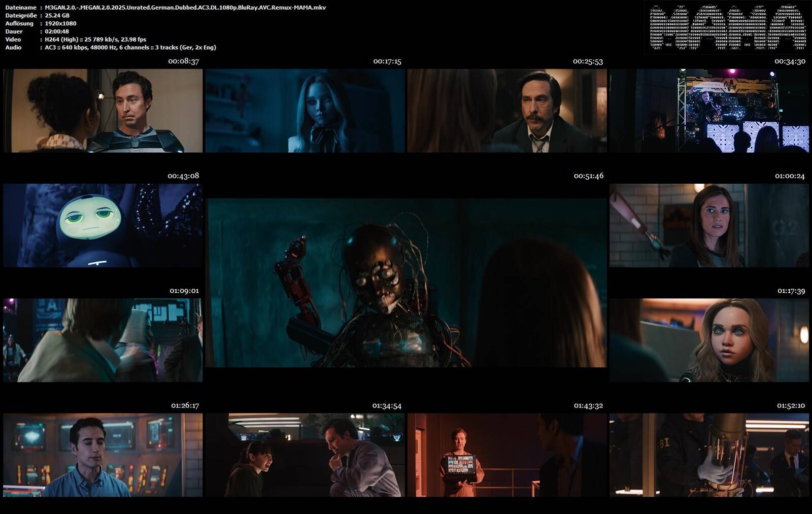Viewport: 812px width, 514px height.
Task: Click the timestamp text 00:34:30
Action: pos(790,61)
